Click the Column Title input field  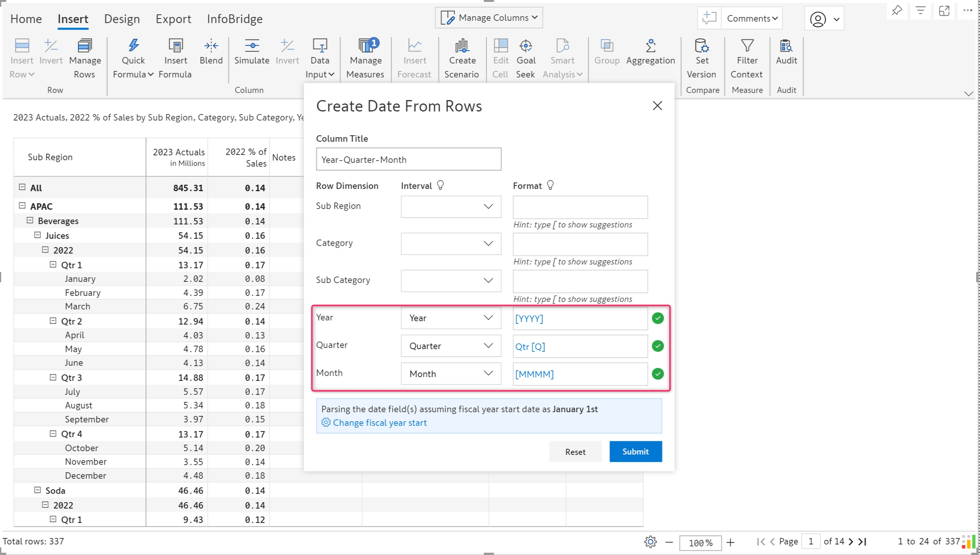pos(408,160)
